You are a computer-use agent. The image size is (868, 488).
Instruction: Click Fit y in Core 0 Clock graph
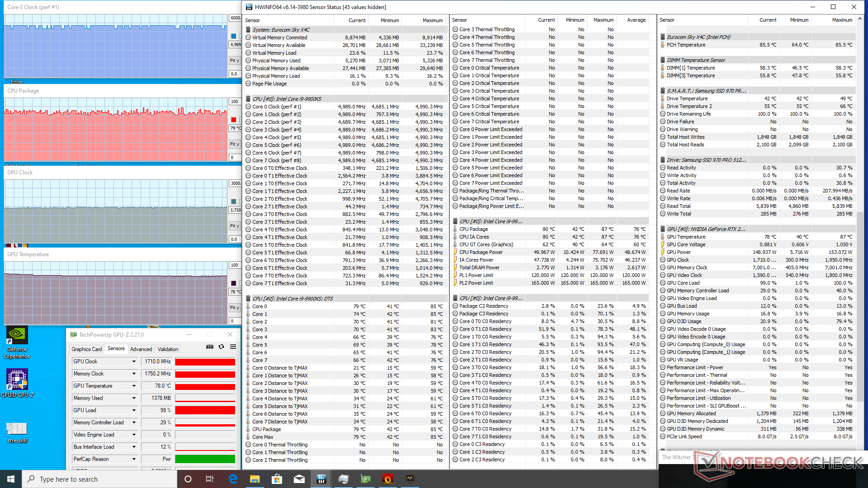(235, 61)
